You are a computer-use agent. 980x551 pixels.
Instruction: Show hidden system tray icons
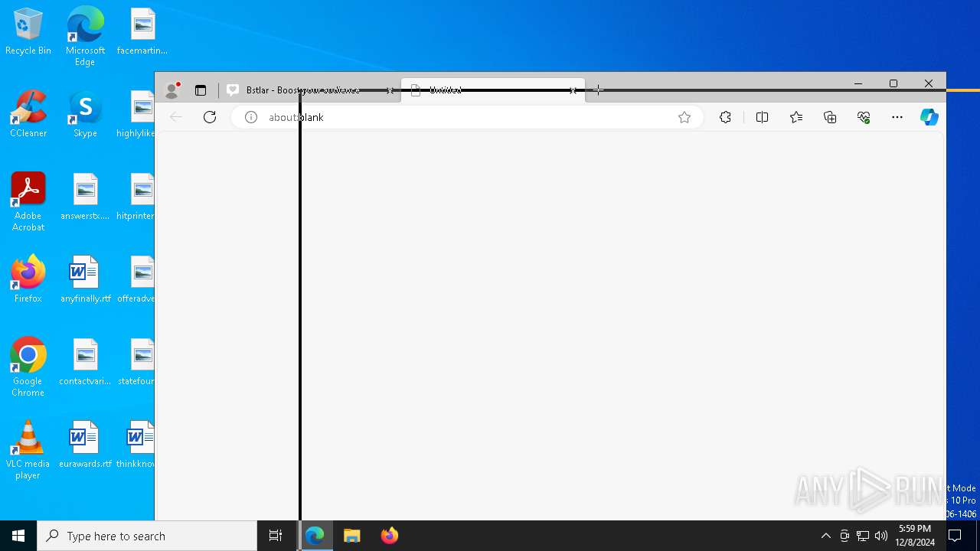click(x=826, y=536)
